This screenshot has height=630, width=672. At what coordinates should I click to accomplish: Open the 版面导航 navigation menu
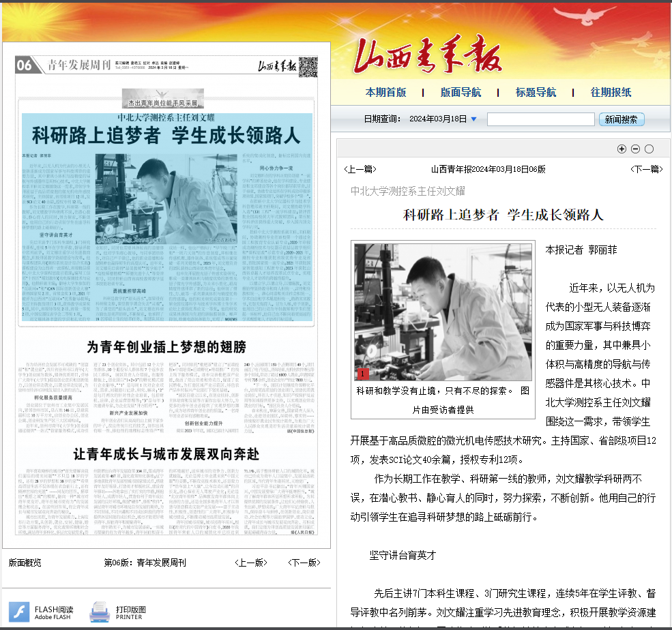(x=461, y=93)
